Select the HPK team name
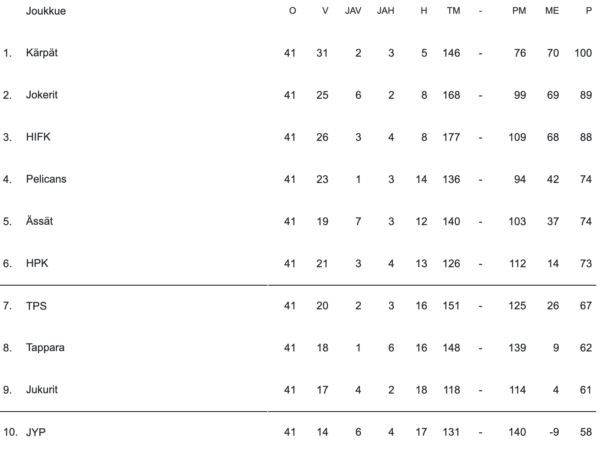 coord(37,263)
